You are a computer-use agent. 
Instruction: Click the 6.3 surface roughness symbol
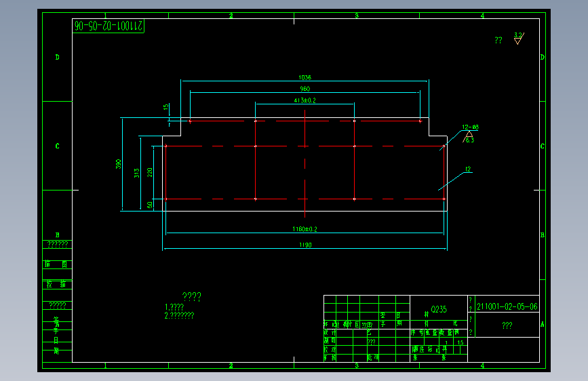pos(469,137)
